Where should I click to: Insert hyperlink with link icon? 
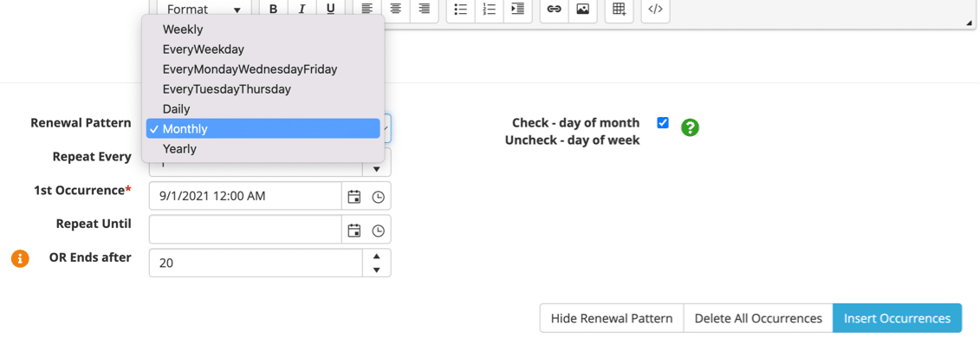[x=554, y=10]
